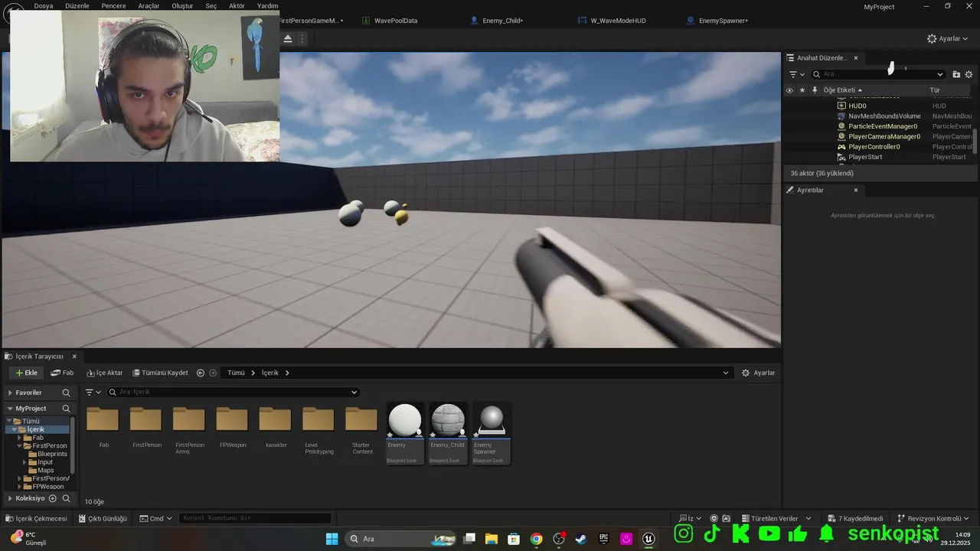The image size is (980, 551).
Task: Switch to the Enemy_Child tab
Action: tap(502, 21)
